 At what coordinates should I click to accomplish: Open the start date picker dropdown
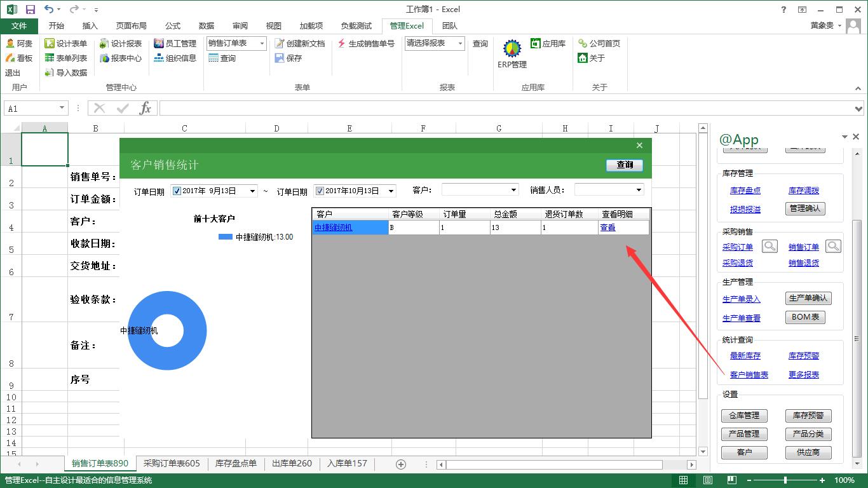[x=252, y=191]
